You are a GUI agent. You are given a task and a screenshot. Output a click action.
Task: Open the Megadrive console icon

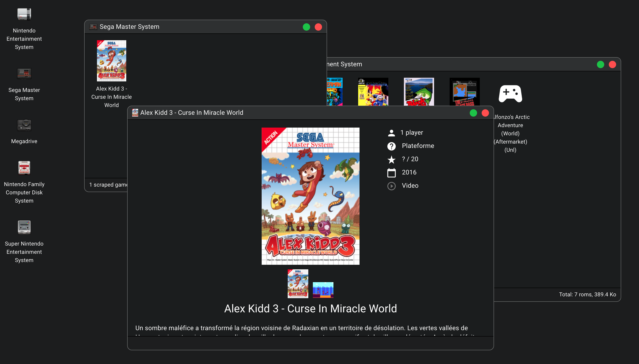24,125
